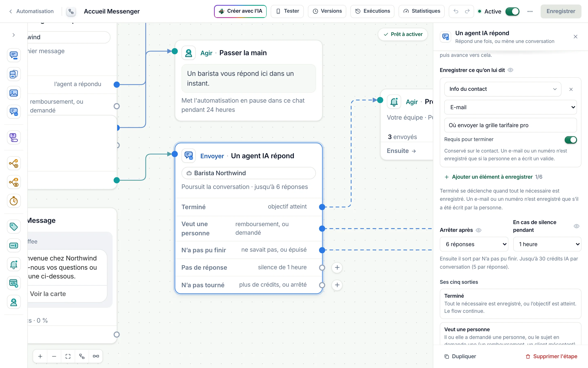
Task: Open the 1 heure silence dropdown
Action: 547,244
